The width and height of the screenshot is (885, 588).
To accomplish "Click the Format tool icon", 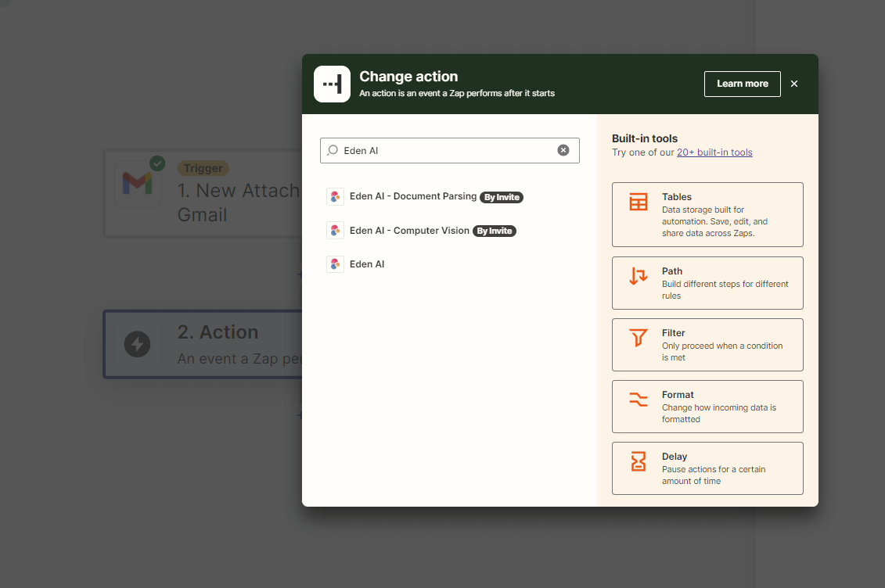I will [x=639, y=400].
